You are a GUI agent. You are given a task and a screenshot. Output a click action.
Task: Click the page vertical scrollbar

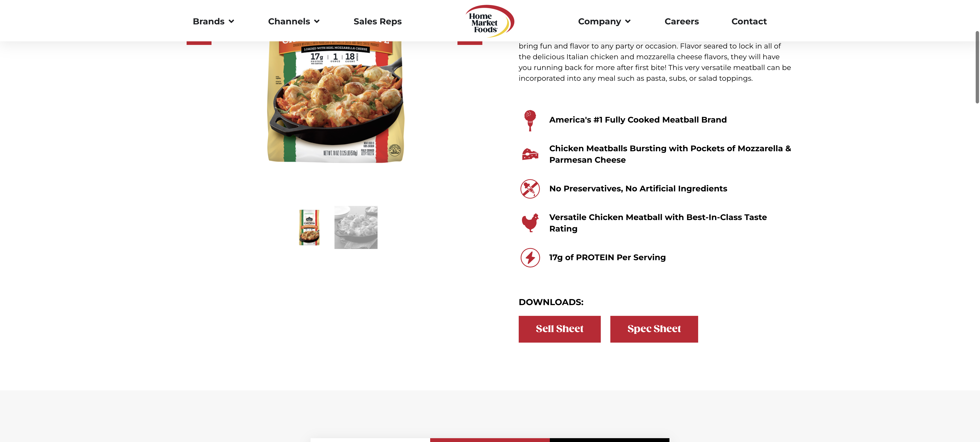coord(977,67)
